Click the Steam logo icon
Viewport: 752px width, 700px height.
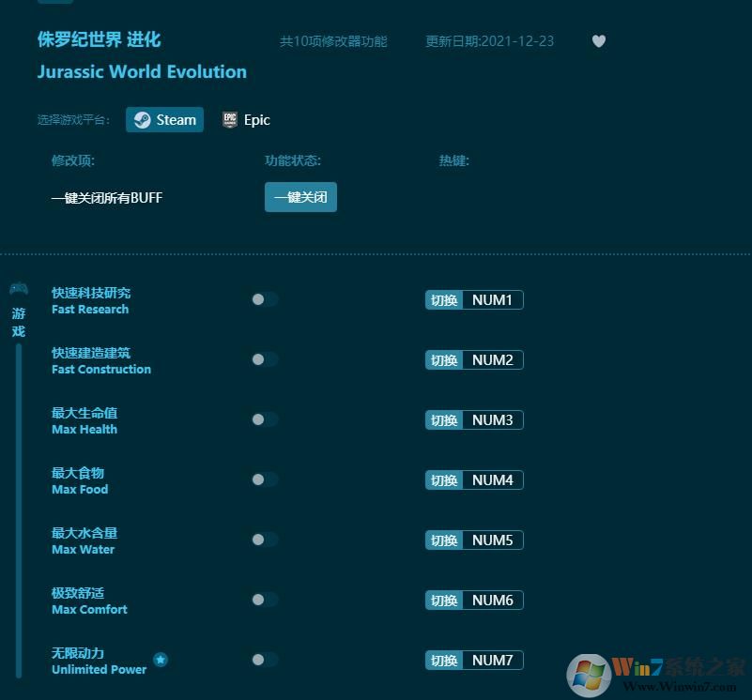[142, 120]
